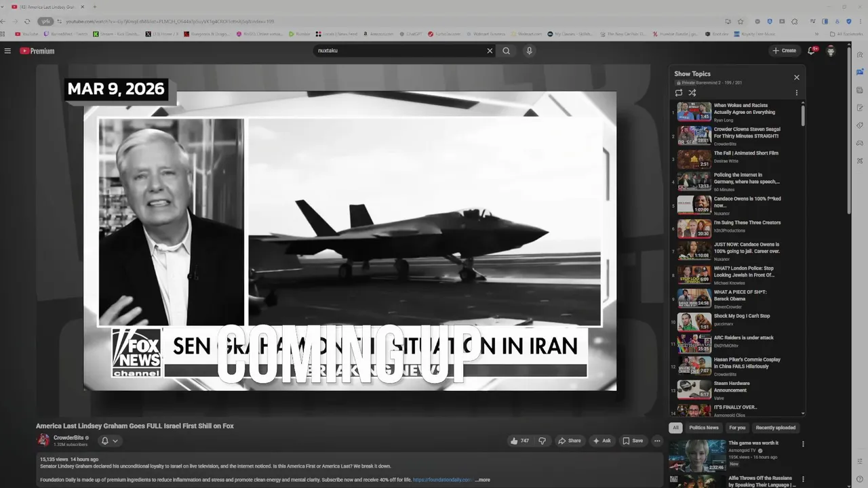This screenshot has height=488, width=868.
Task: Open the Amazon.com bookmark
Action: point(377,34)
